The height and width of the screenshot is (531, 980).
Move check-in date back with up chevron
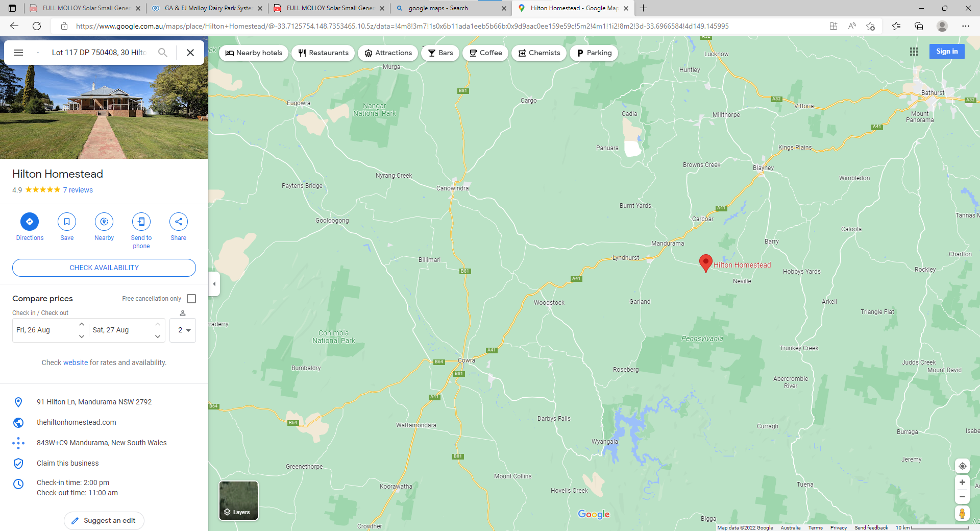(82, 324)
